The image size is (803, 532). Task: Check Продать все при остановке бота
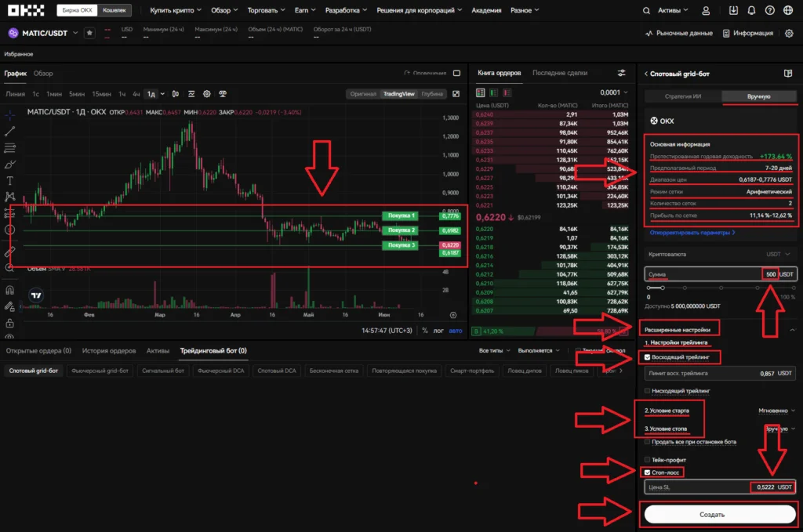coord(647,441)
